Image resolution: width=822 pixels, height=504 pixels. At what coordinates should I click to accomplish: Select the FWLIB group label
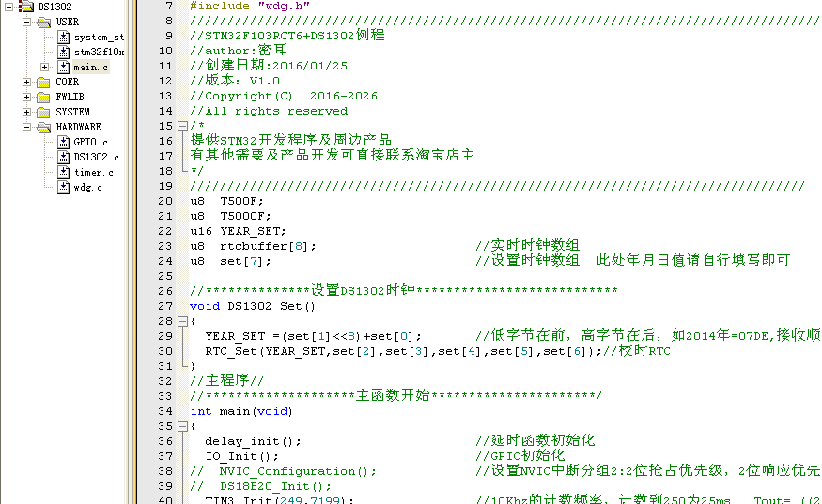[70, 97]
